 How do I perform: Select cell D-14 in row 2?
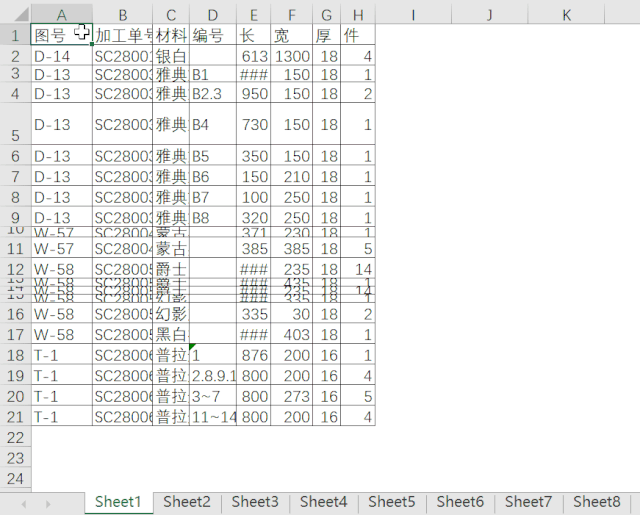(x=62, y=56)
